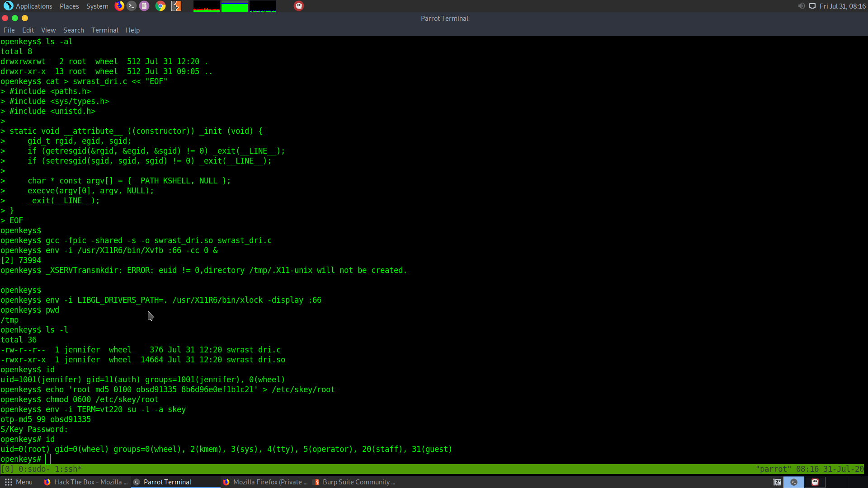
Task: Click the display icon beside clock
Action: pos(812,6)
